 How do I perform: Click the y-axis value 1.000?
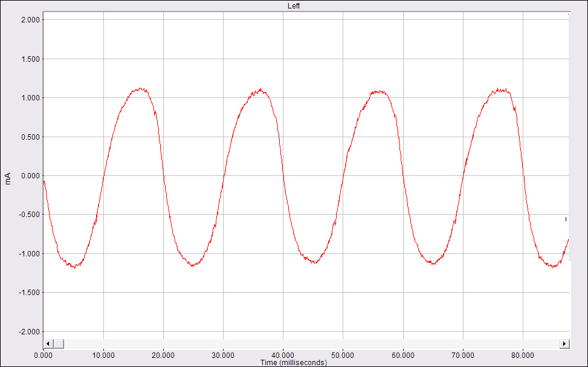[30, 98]
